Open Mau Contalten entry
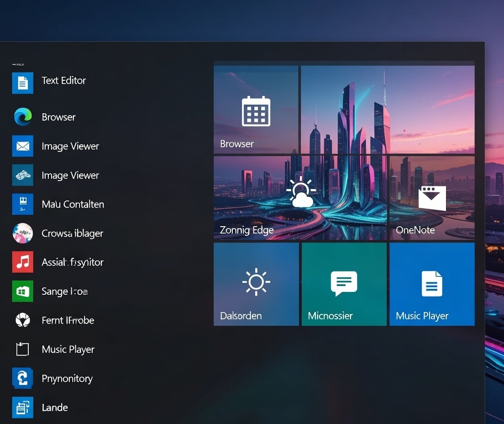Screen dimensions: 504x424 tap(73, 204)
